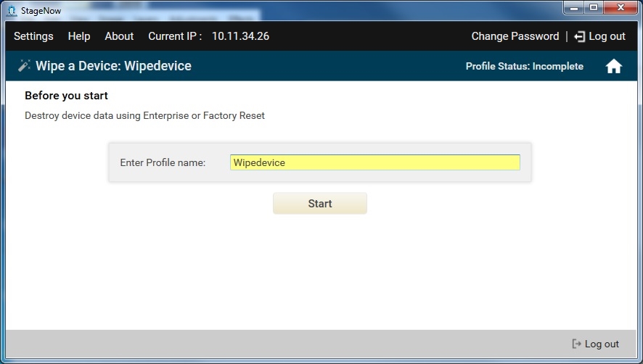Click the Profile Status: Incomplete indicator
The image size is (643, 364).
coord(524,67)
